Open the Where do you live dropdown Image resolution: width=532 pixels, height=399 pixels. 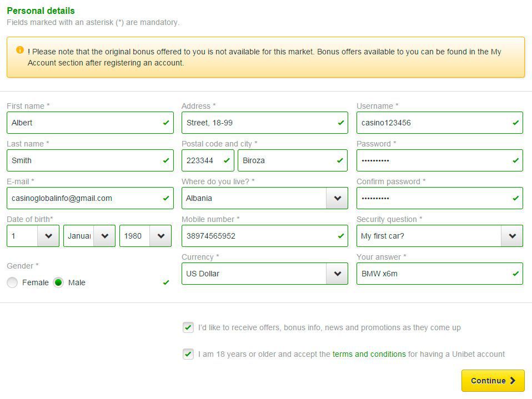click(337, 198)
